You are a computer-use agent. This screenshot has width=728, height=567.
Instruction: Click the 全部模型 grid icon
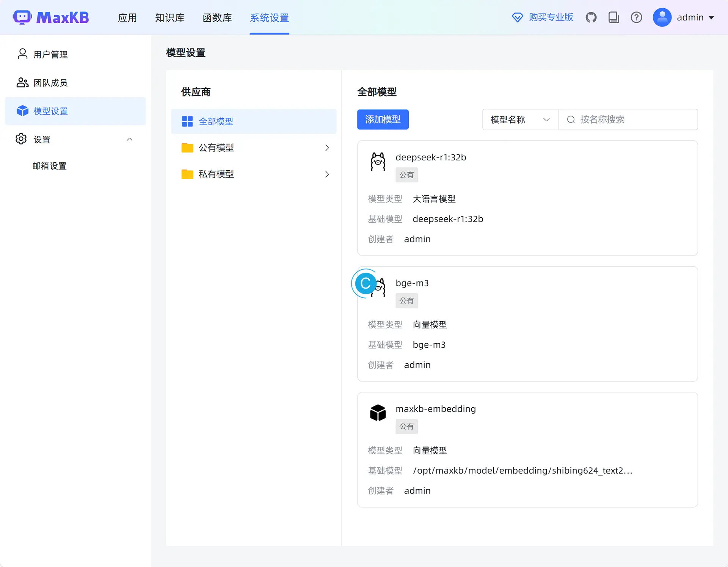tap(187, 121)
